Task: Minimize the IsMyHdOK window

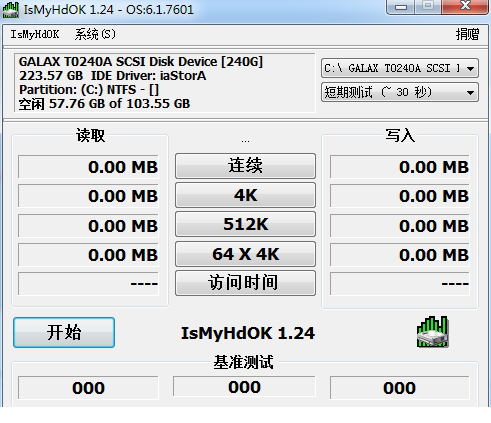Action: click(401, 7)
